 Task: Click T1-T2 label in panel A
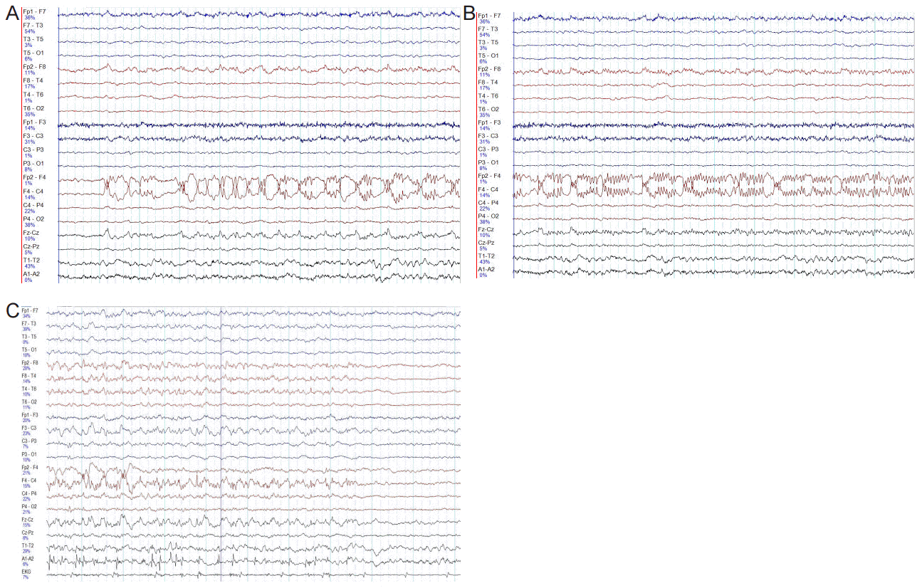click(31, 261)
